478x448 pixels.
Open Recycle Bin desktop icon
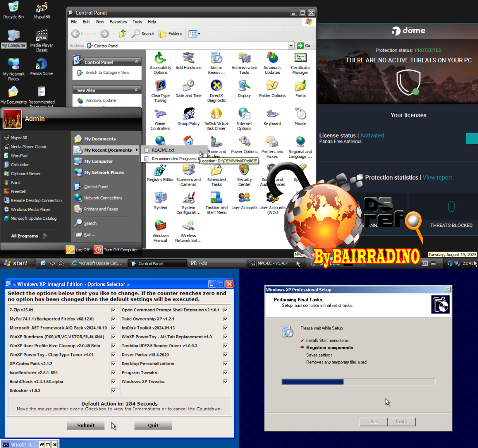pos(13,10)
